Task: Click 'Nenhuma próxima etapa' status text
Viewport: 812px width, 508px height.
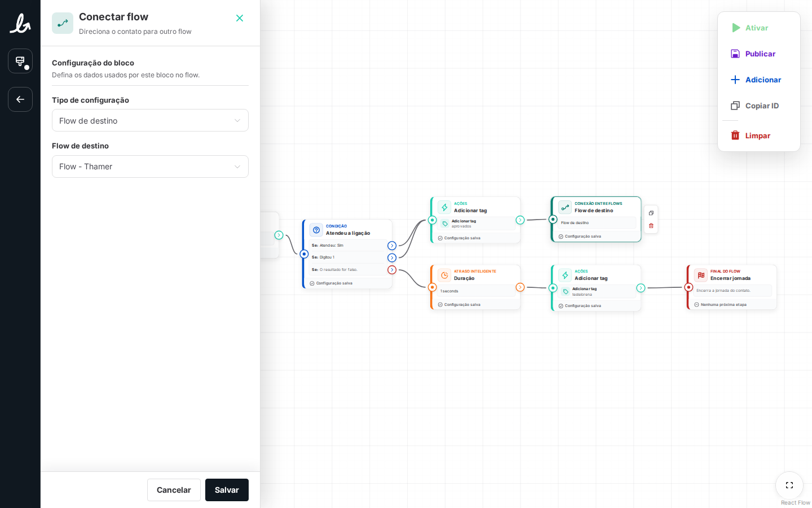Action: 723,305
